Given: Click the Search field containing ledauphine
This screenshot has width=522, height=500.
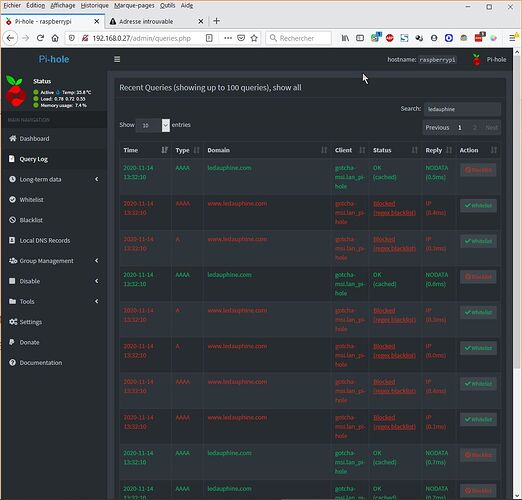Looking at the screenshot, I should [x=462, y=109].
